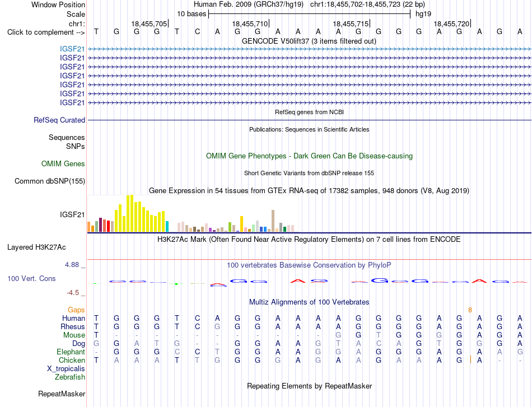The width and height of the screenshot is (532, 407).
Task: Select the Zebrafish alignment row label
Action: [x=70, y=377]
